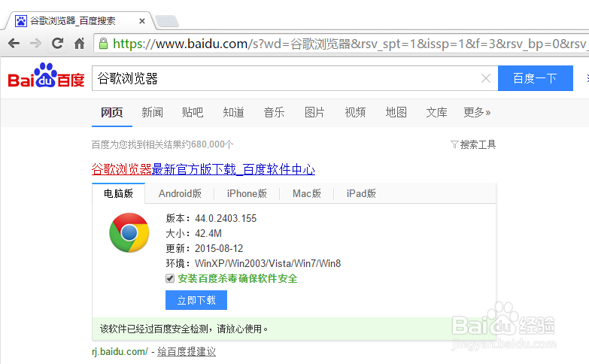Screen dimensions: 589x364
Task: Uncheck the 安装百度杀毒 checkbox
Action: [170, 278]
